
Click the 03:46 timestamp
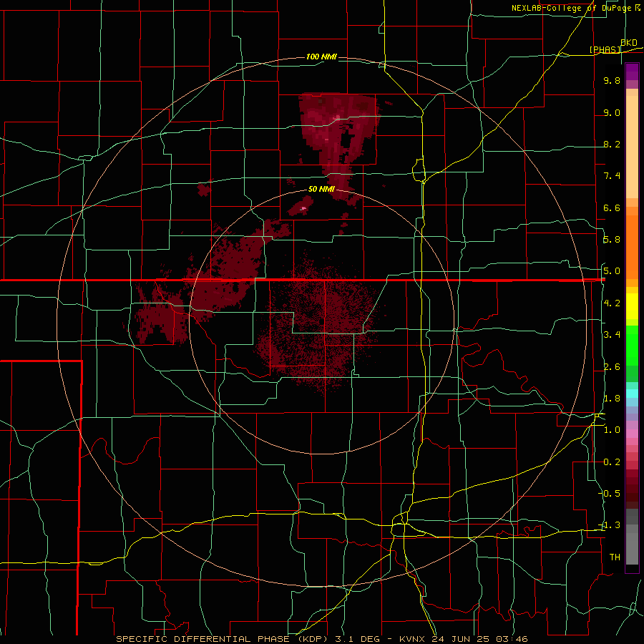coord(511,639)
